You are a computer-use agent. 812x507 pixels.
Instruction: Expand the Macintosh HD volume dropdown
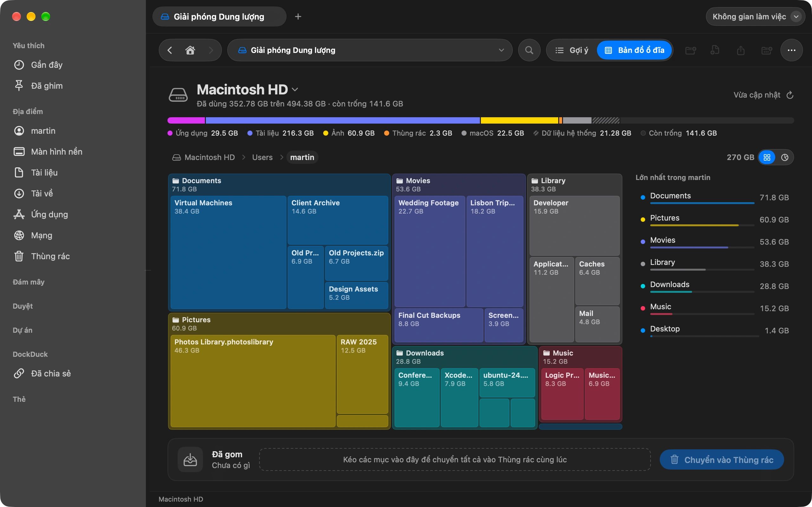coord(295,90)
